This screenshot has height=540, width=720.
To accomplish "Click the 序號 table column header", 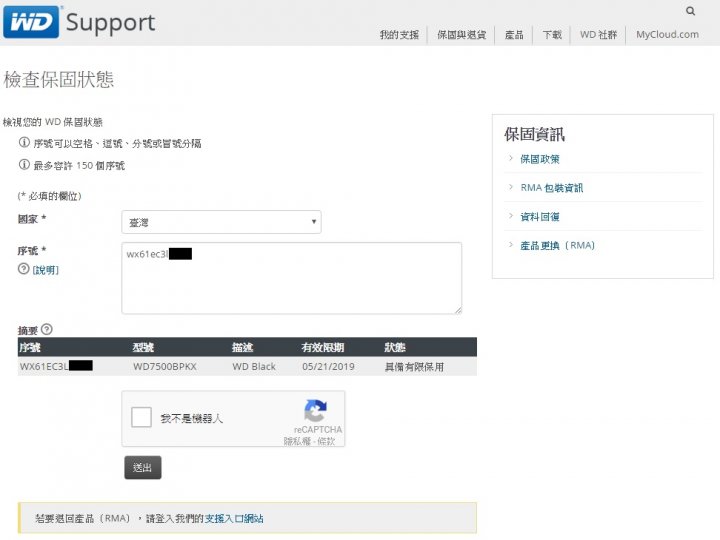I will (x=30, y=348).
